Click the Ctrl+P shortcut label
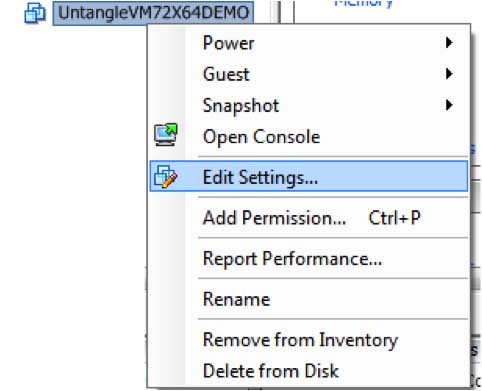The height and width of the screenshot is (391, 482). click(394, 218)
